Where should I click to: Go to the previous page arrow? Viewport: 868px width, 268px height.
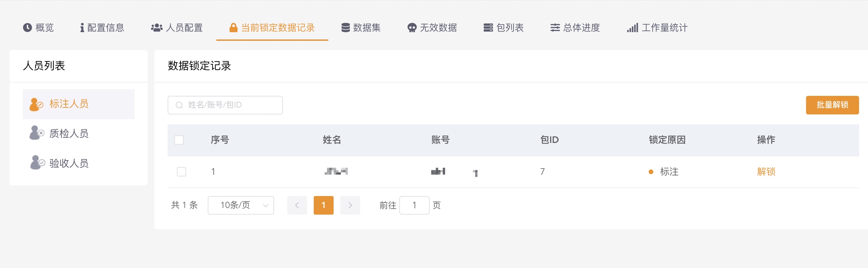tap(297, 205)
